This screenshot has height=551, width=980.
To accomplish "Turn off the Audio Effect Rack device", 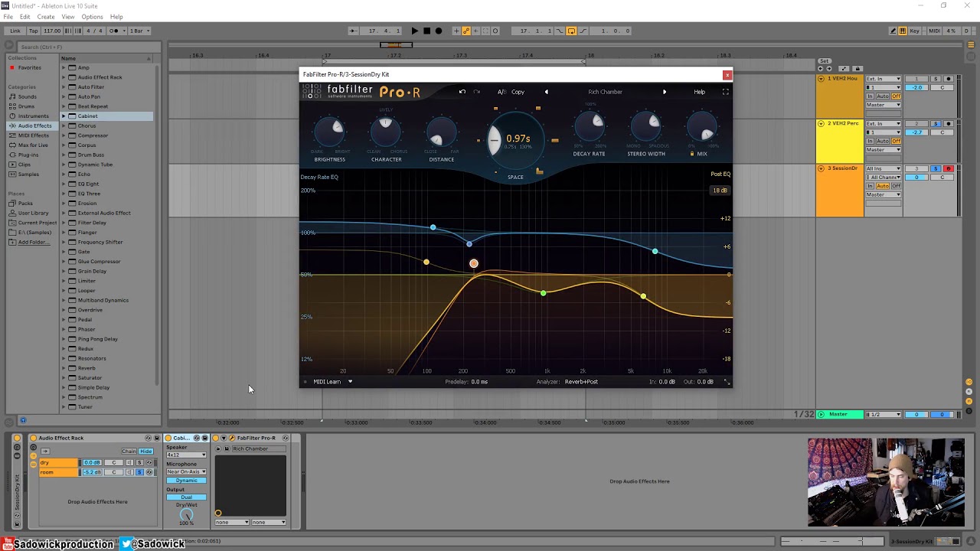I will [x=34, y=438].
